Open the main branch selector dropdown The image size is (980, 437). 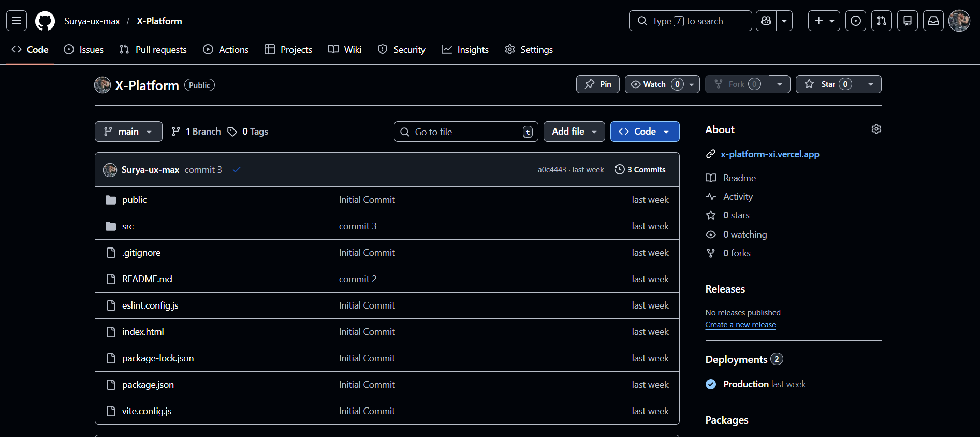pos(128,132)
